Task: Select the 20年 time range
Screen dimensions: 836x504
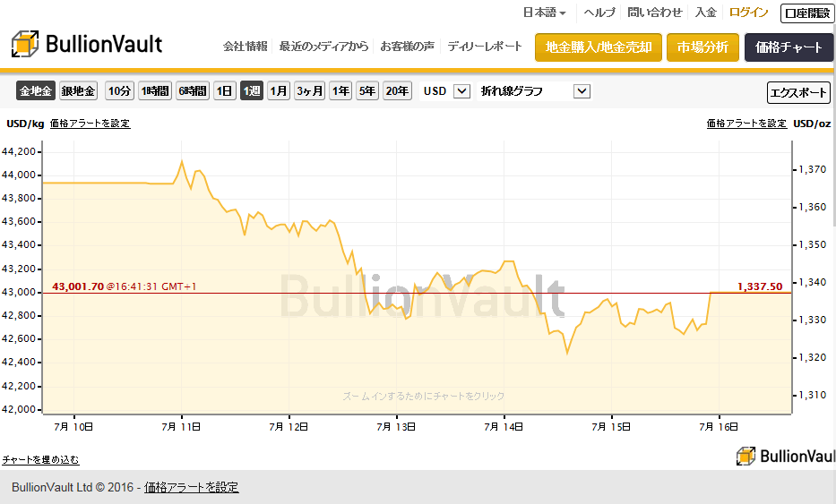Action: 397,91
